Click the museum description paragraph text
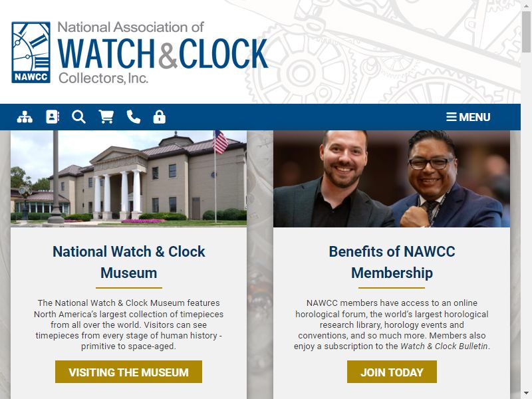 (x=128, y=325)
